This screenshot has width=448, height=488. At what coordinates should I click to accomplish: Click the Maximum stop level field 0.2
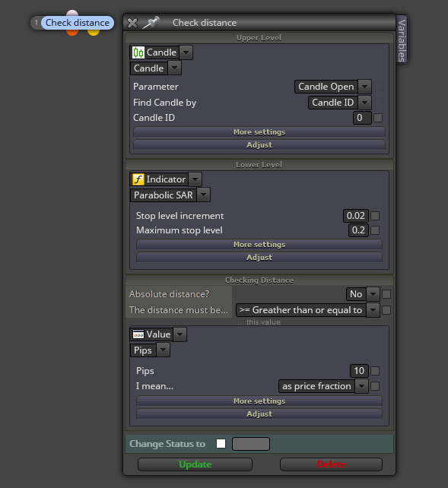(x=358, y=230)
